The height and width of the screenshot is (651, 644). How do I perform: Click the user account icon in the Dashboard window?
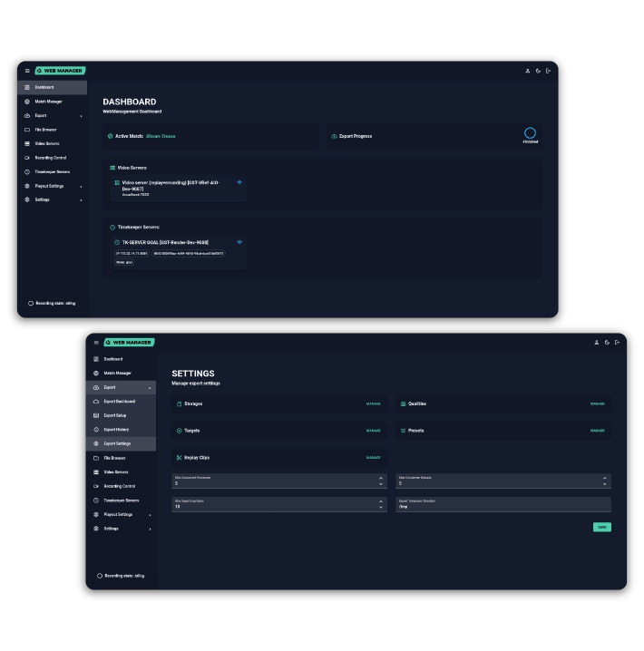tap(528, 71)
